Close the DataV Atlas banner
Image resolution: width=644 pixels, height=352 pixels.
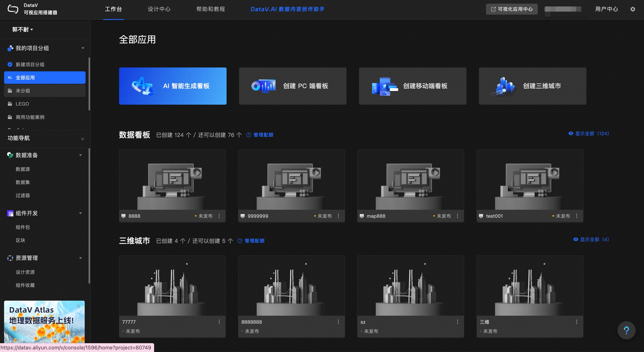pyautogui.click(x=78, y=306)
